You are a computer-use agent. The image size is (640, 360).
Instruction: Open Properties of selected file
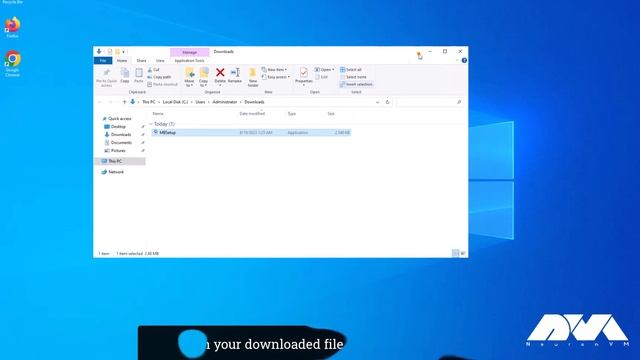coord(304,77)
